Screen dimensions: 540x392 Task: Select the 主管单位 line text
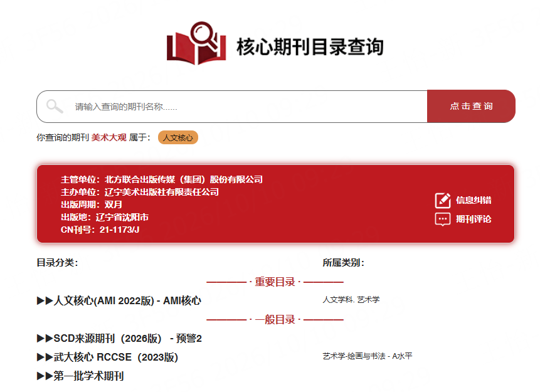pos(162,179)
